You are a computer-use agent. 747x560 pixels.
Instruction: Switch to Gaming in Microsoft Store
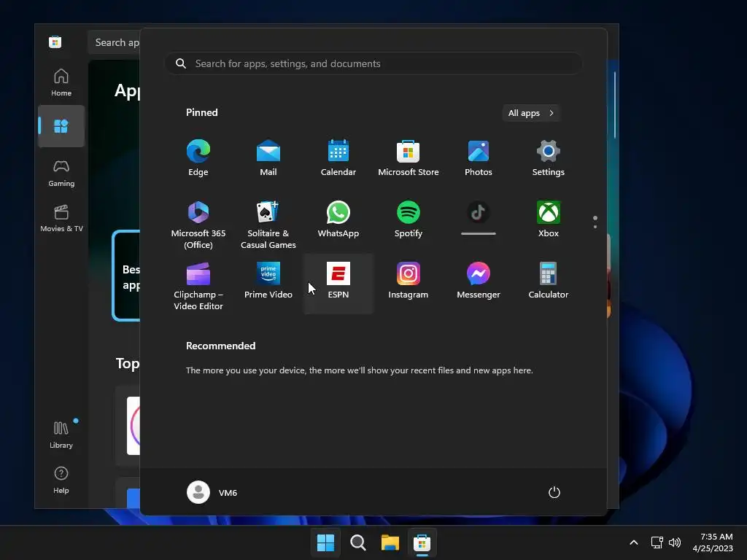(61, 173)
